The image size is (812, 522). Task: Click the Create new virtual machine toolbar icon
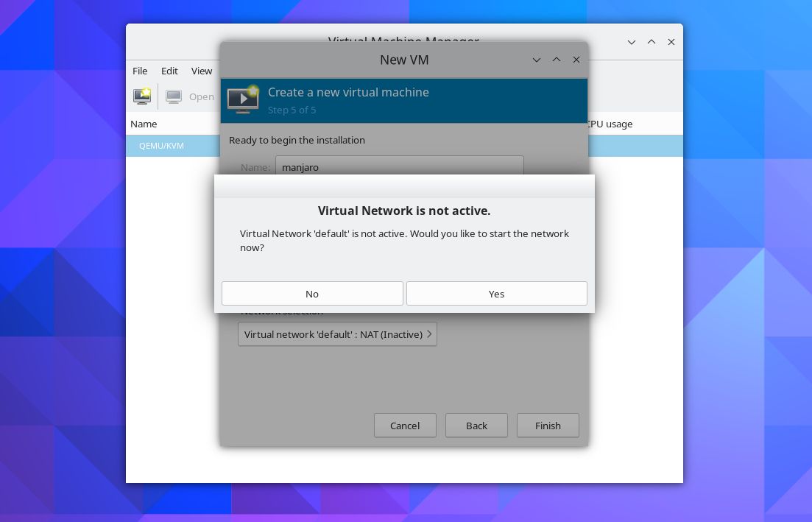(141, 96)
